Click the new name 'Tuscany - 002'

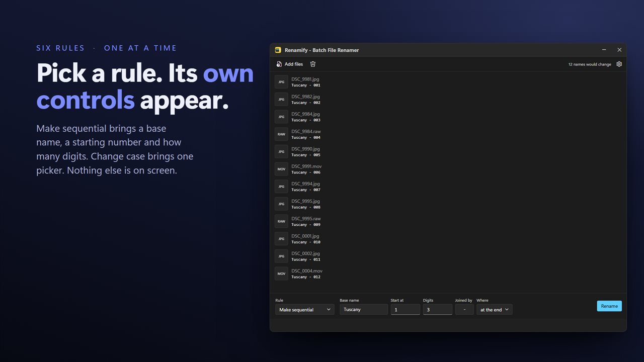[x=306, y=103]
